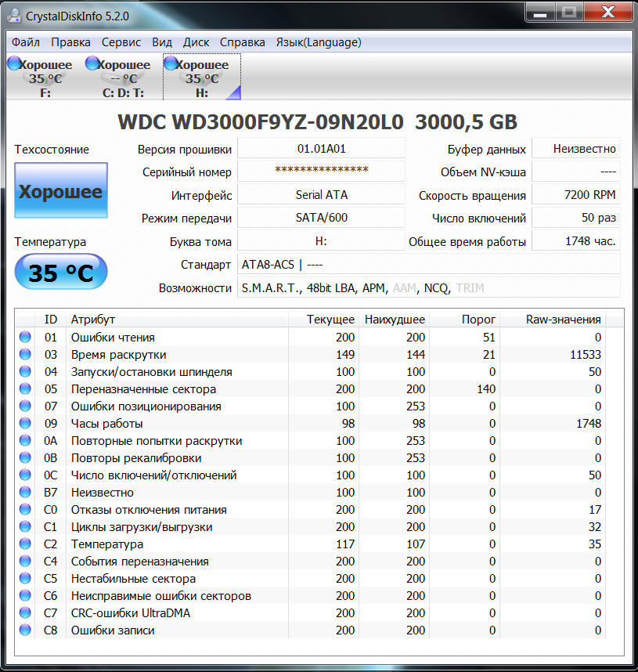Close the CrystalDiskInfo window
This screenshot has height=672, width=638.
608,13
